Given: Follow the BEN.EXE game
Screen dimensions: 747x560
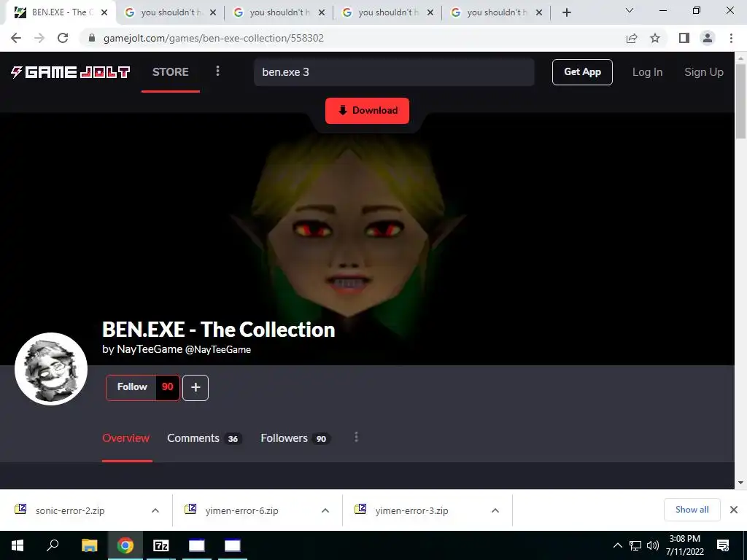Looking at the screenshot, I should [x=132, y=387].
